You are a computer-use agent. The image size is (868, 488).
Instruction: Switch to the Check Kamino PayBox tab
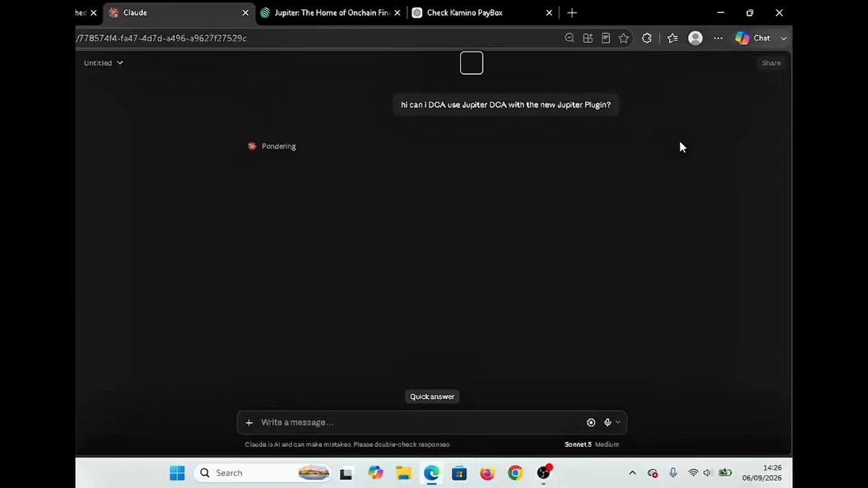[480, 13]
